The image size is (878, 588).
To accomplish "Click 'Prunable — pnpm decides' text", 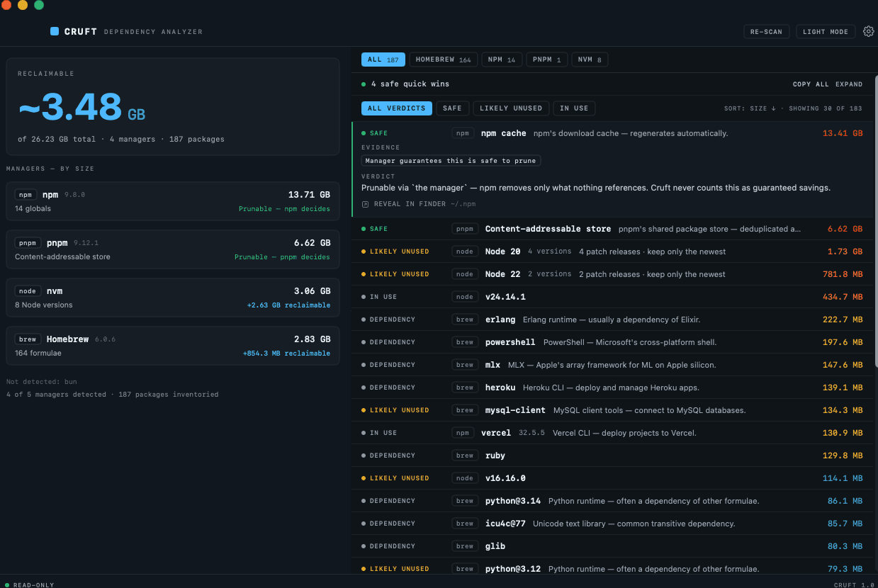I will coord(282,257).
